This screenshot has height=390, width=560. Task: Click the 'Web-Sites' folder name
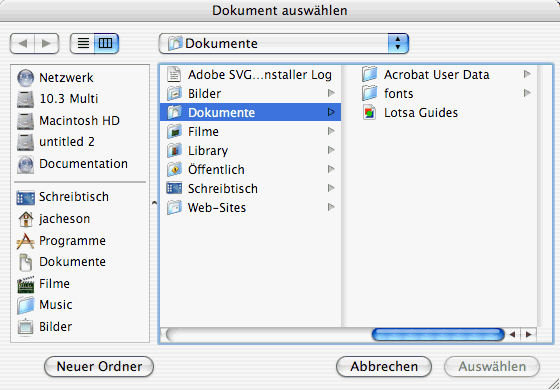217,208
